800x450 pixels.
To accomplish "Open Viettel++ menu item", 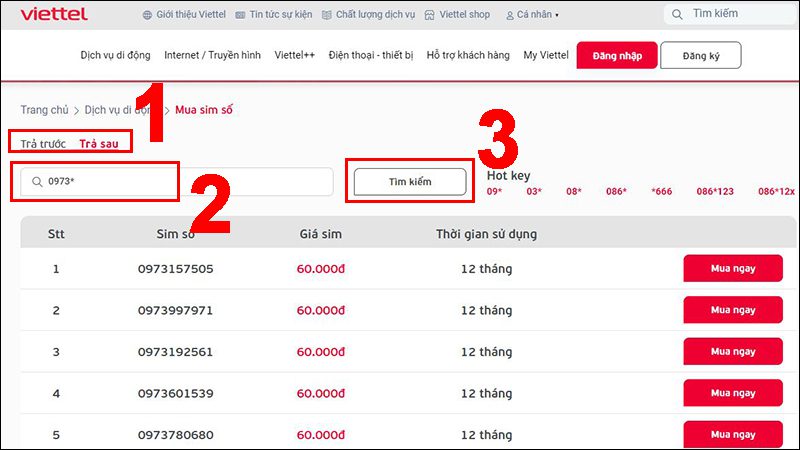I will coord(294,55).
